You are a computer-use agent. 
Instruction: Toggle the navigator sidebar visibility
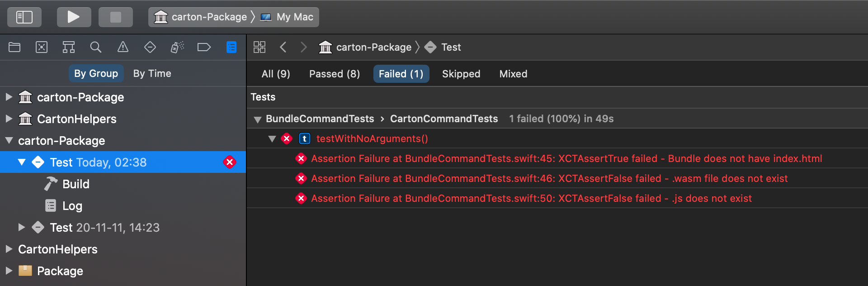[24, 17]
